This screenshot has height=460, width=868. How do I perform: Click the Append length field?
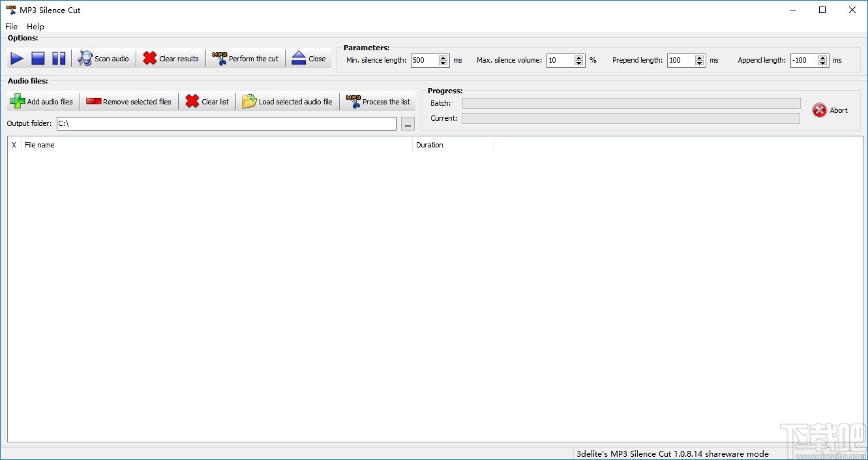[x=804, y=60]
